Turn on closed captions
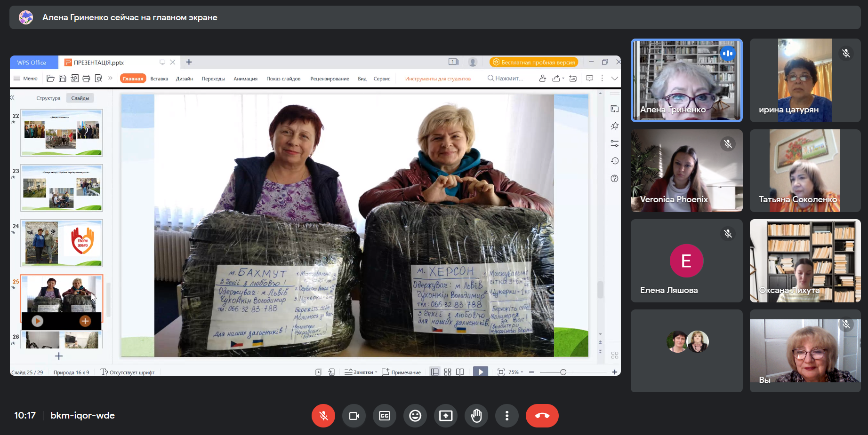The width and height of the screenshot is (868, 435). pos(385,416)
